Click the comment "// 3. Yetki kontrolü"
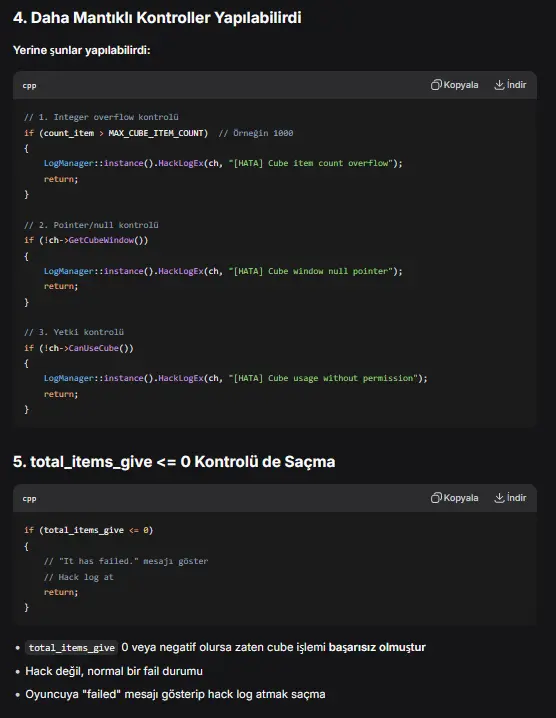Image resolution: width=556 pixels, height=718 pixels. [x=74, y=332]
